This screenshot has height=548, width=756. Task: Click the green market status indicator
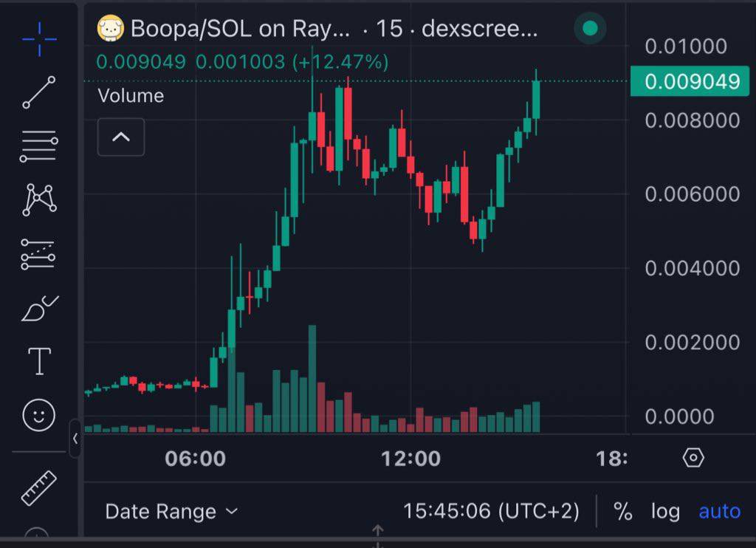[590, 28]
